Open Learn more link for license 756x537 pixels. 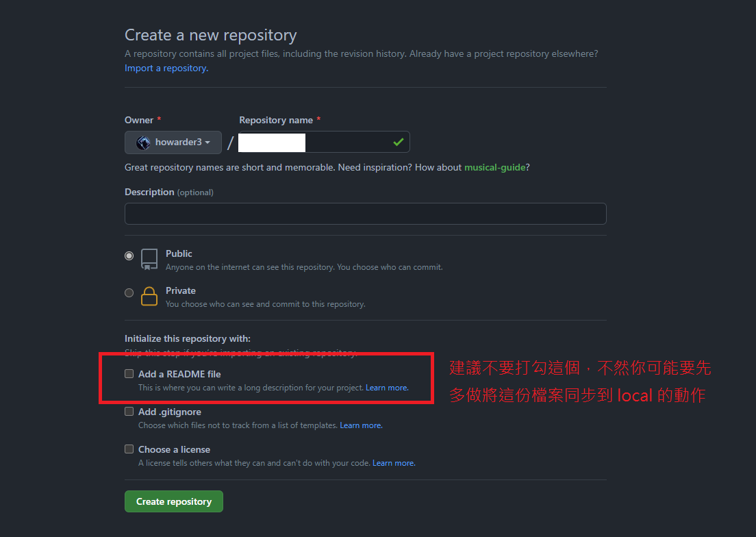pyautogui.click(x=394, y=463)
